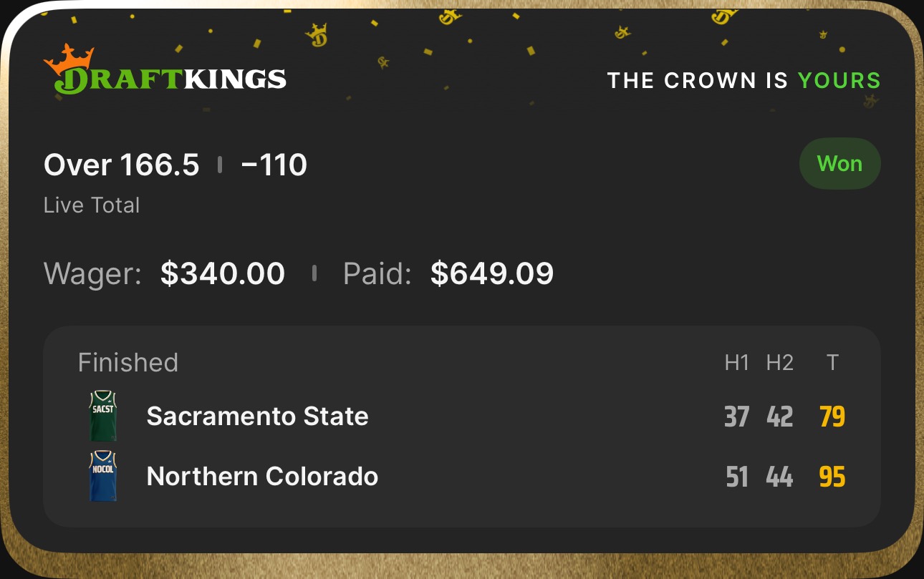Click the Northern Colorado blue jersey icon
Viewport: 924px width, 579px height.
[x=103, y=476]
